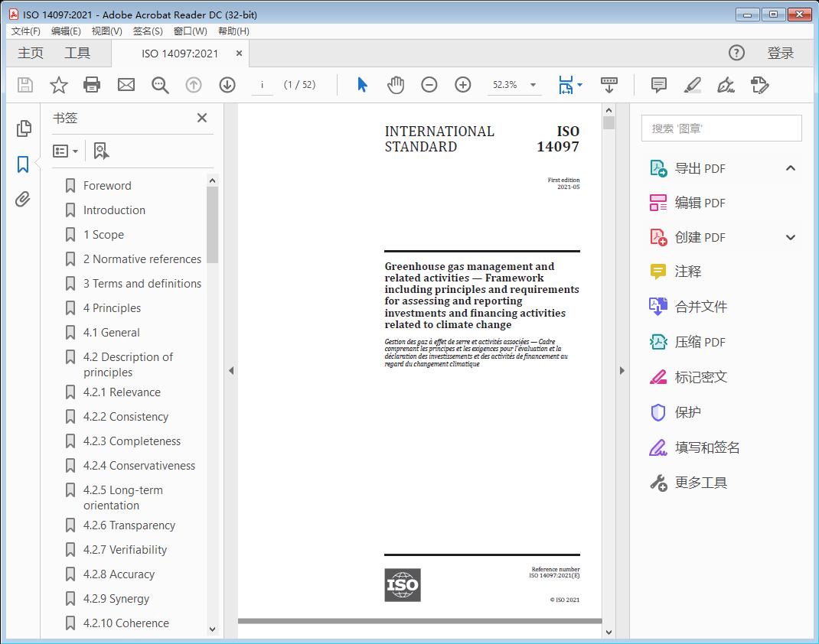The image size is (819, 644).
Task: Open the 视图(V) menu
Action: point(106,31)
